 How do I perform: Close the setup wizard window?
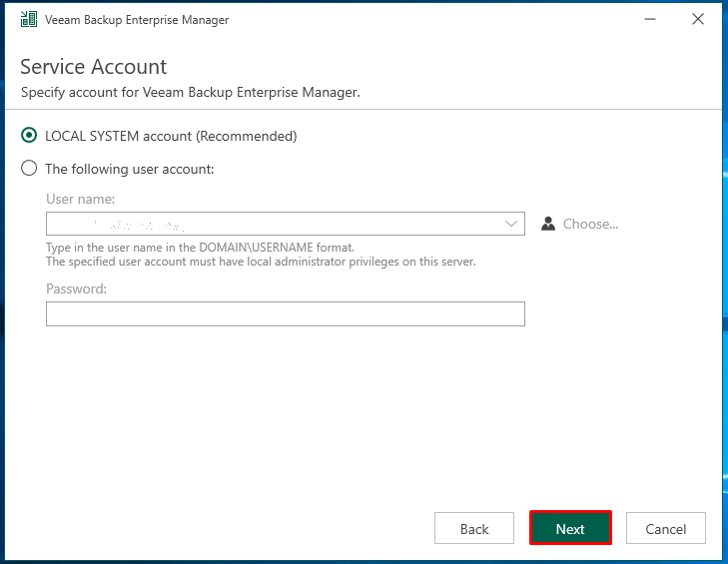coord(698,19)
